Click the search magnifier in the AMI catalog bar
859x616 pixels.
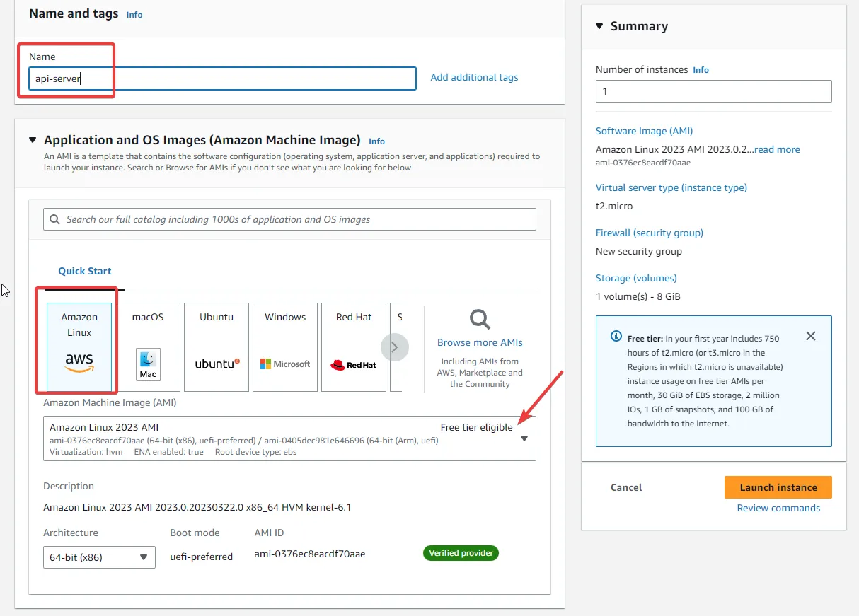point(54,219)
